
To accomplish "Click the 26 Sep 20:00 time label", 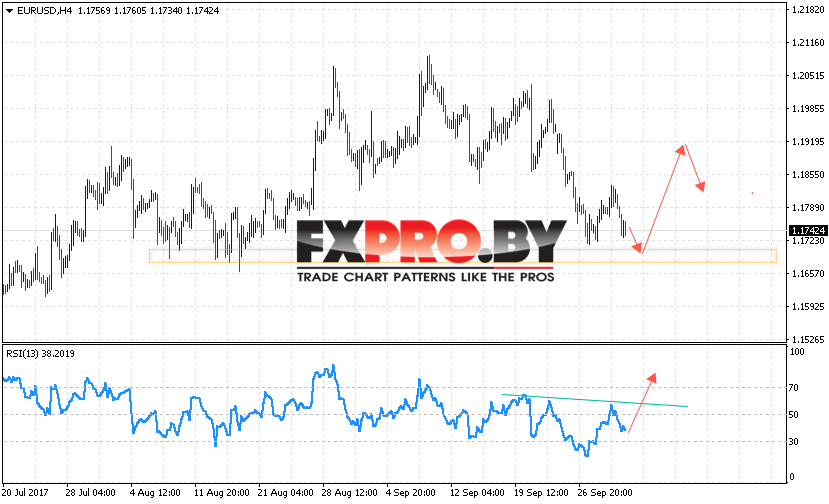I will click(x=605, y=492).
